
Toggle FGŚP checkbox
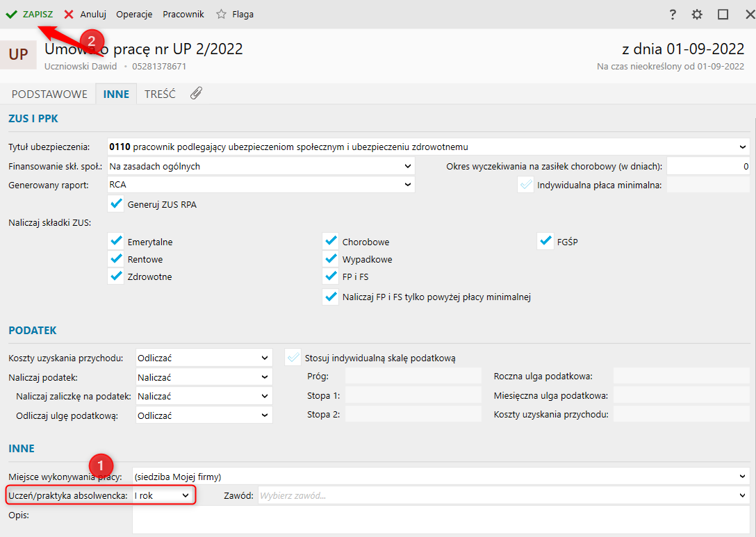pyautogui.click(x=545, y=240)
